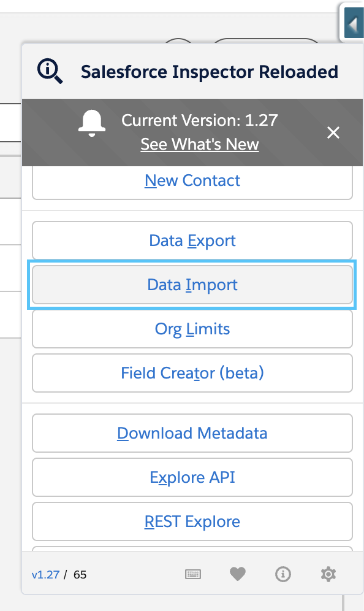Select Download Metadata
Image resolution: width=364 pixels, height=611 pixels.
(x=192, y=433)
